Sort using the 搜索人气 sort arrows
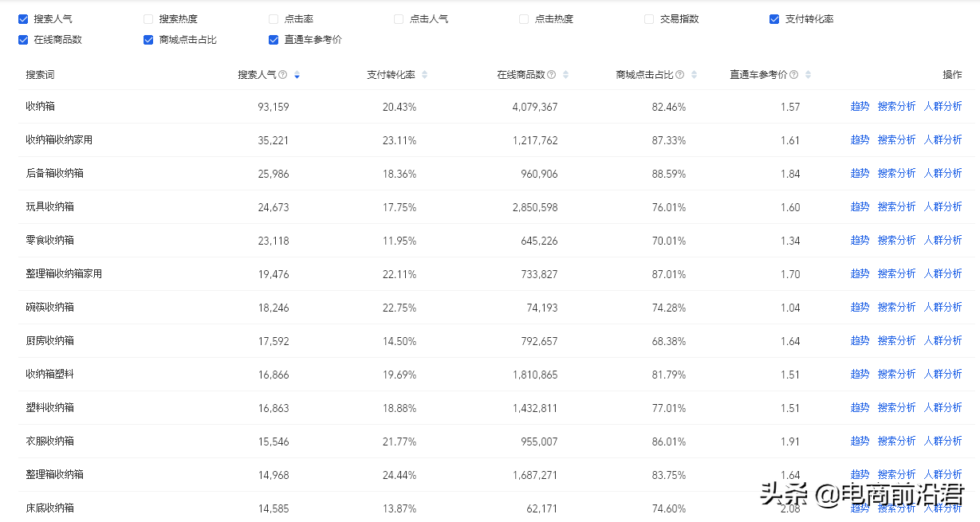This screenshot has width=980, height=522. 297,74
